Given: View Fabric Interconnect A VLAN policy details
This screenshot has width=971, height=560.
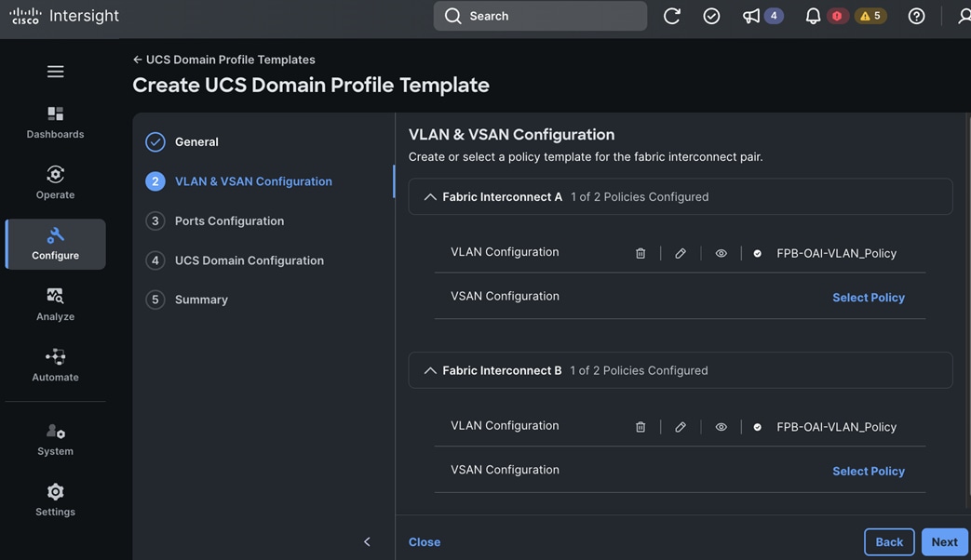Looking at the screenshot, I should (721, 253).
